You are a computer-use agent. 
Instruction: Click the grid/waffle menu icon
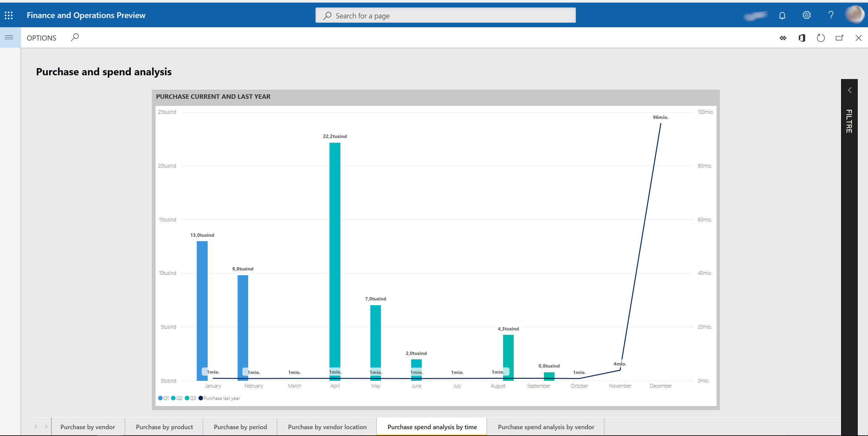(8, 15)
